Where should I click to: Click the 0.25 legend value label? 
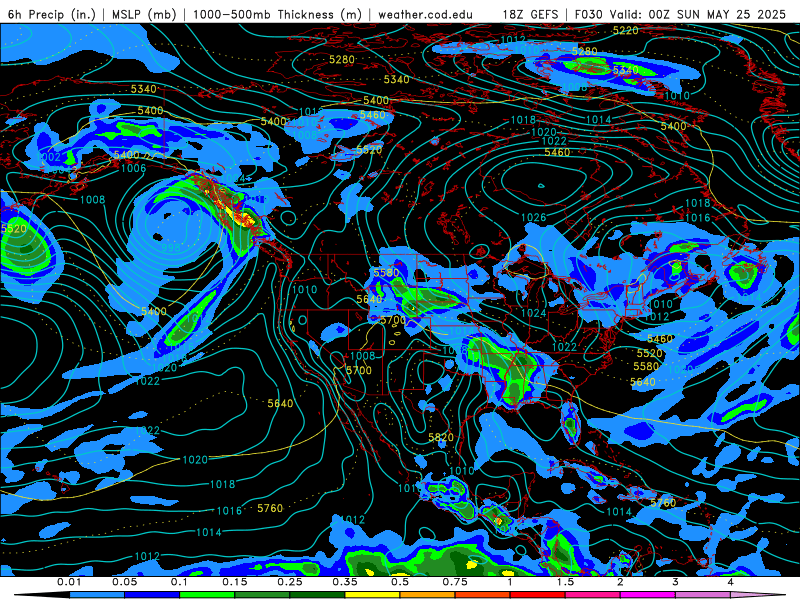pyautogui.click(x=290, y=582)
